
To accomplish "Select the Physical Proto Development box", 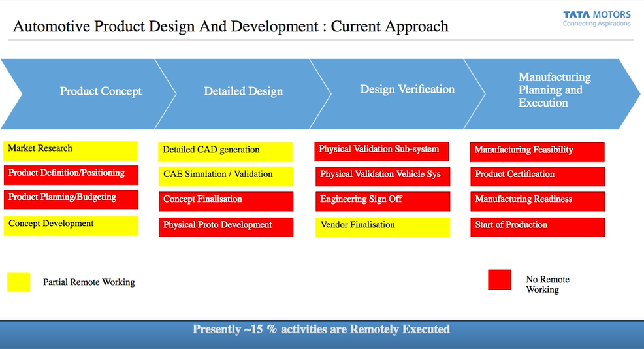I will tap(226, 227).
